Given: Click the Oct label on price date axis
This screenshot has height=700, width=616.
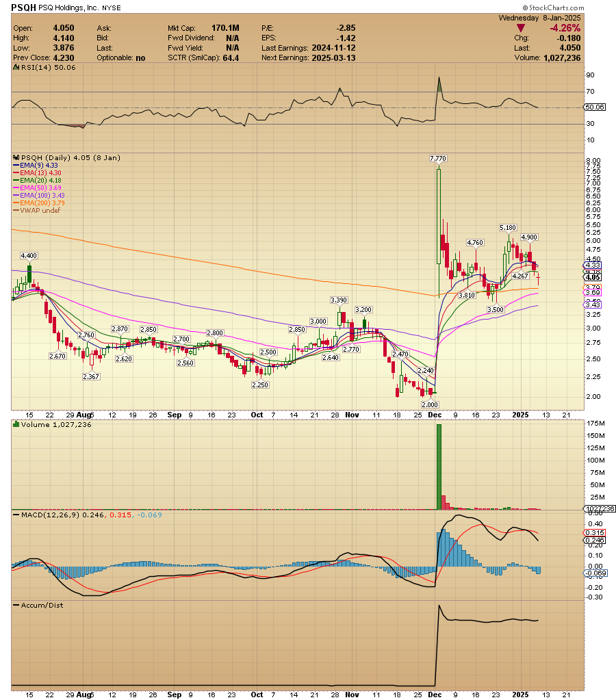Looking at the screenshot, I should point(257,415).
